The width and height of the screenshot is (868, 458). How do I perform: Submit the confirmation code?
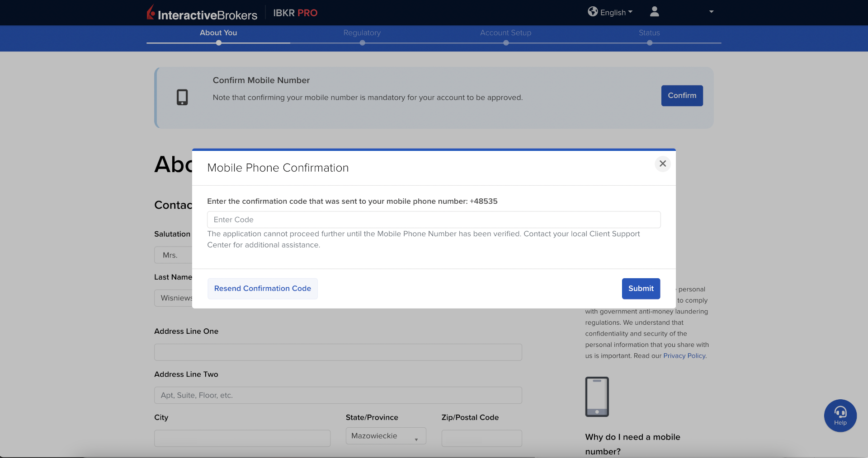(x=641, y=289)
